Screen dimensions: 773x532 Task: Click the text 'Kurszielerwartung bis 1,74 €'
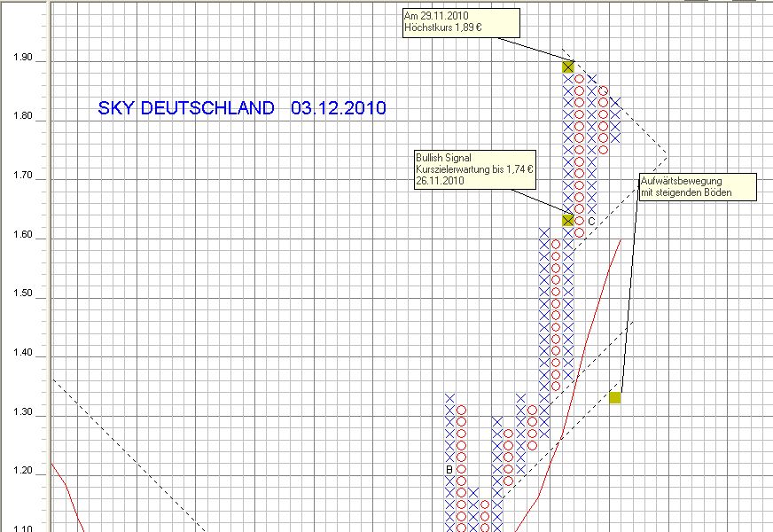click(474, 169)
